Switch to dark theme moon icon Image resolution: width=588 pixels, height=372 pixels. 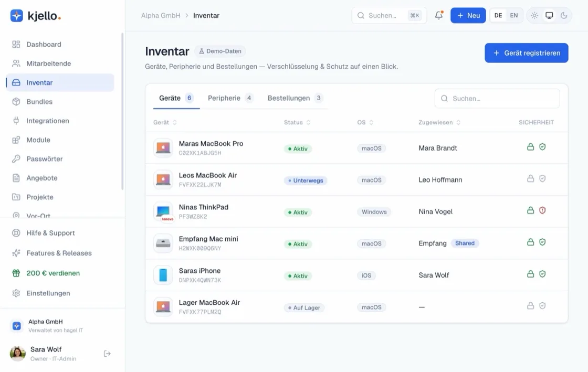pos(564,15)
